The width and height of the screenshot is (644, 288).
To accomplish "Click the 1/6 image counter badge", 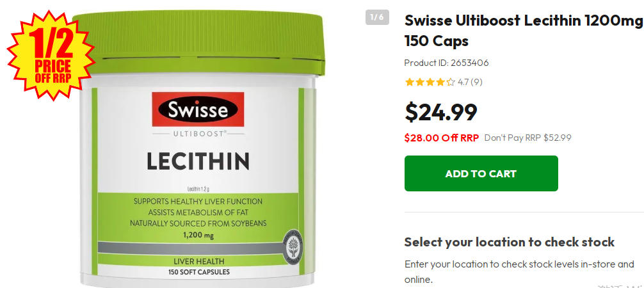I will coord(377,17).
